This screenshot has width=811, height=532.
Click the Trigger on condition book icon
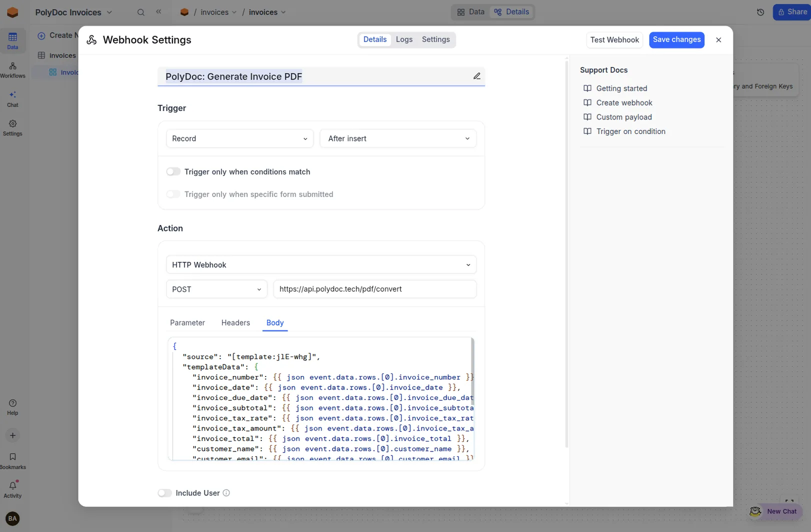587,131
